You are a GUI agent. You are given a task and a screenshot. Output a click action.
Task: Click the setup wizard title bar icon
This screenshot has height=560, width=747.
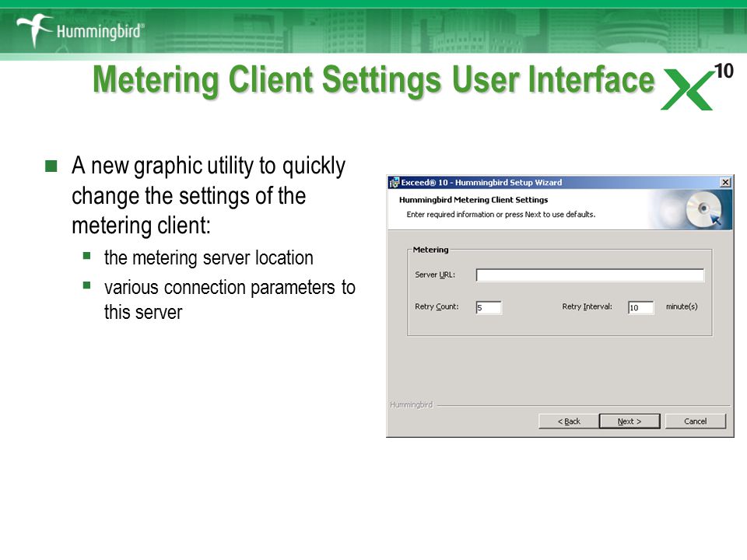coord(394,182)
